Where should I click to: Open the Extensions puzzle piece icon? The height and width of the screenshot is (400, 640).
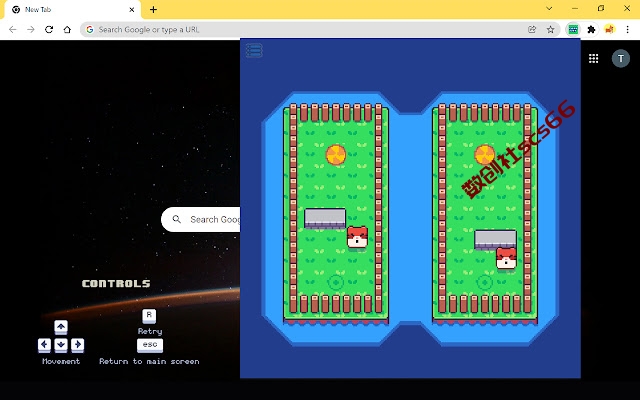[591, 29]
